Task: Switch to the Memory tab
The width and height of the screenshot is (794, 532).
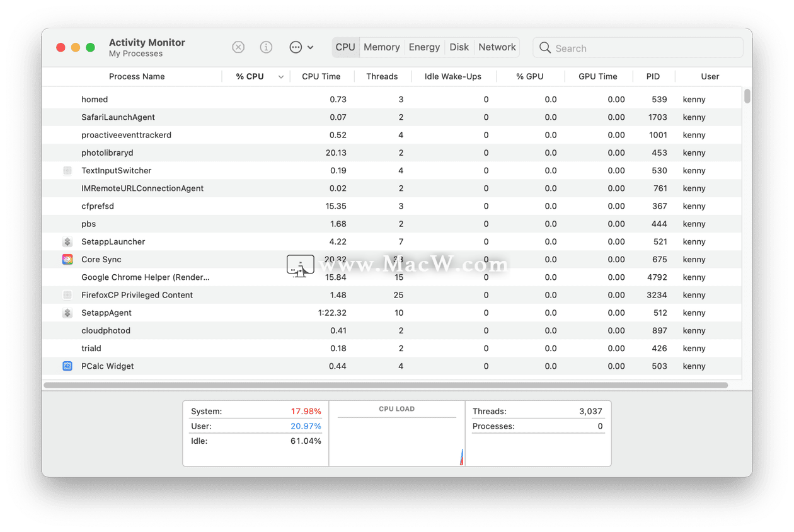Action: 382,47
